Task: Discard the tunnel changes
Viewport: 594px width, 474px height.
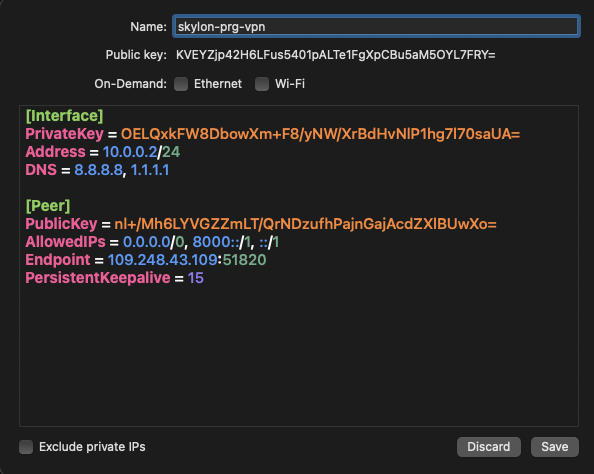Action: 489,447
